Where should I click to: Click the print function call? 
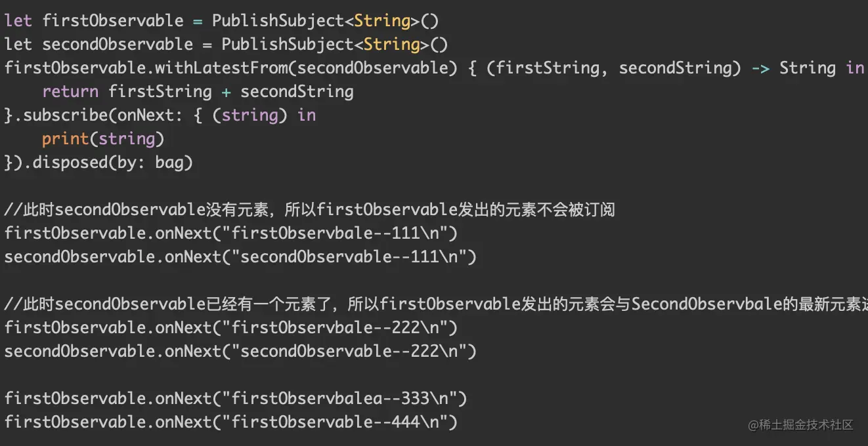tap(65, 139)
